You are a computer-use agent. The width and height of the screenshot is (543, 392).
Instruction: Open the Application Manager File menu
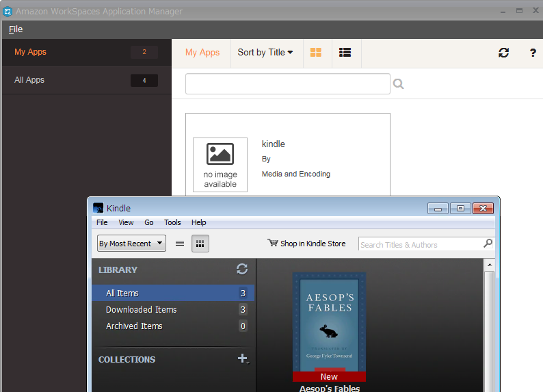[x=16, y=29]
